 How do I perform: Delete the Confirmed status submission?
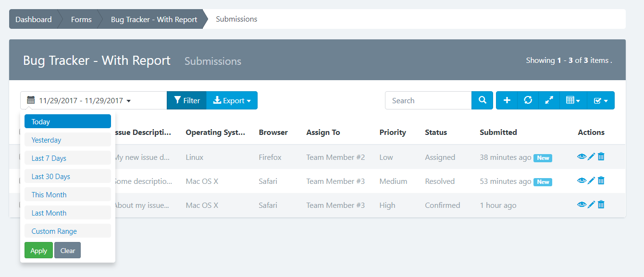(601, 205)
